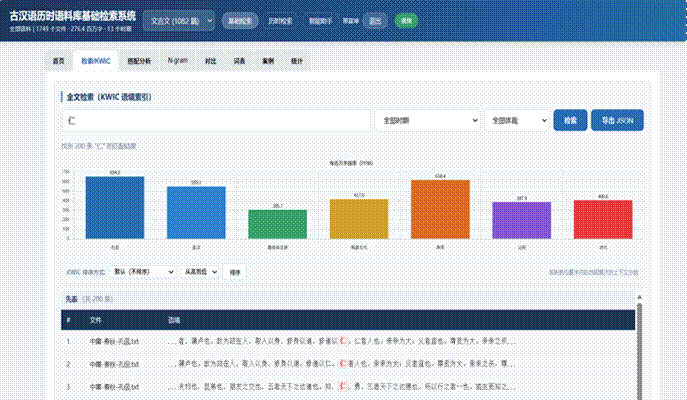Open the 智能助手 assistant
The image size is (687, 400).
320,21
